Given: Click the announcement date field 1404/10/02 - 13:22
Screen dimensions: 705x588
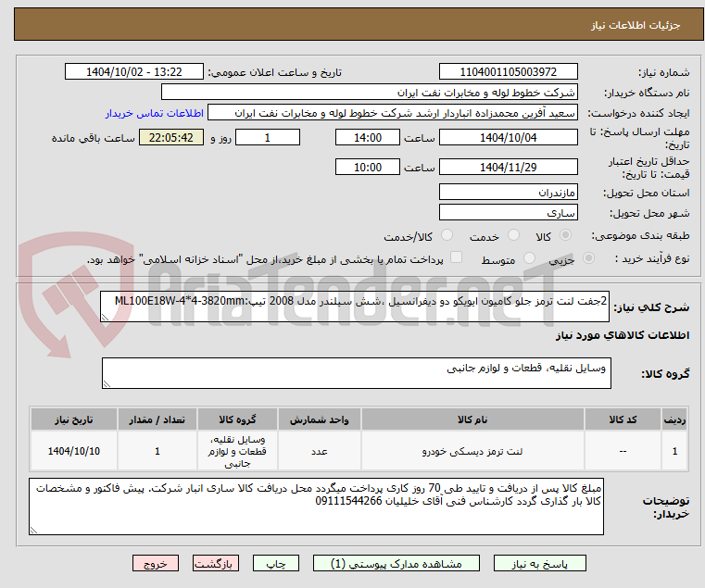Looking at the screenshot, I should (x=134, y=72).
